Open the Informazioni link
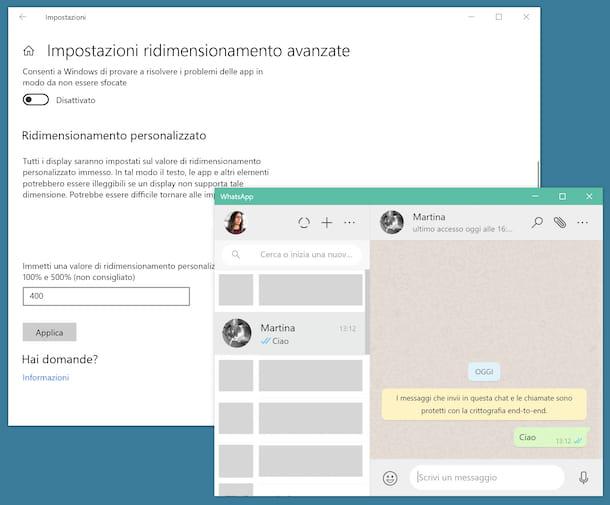610x505 pixels. click(x=46, y=377)
